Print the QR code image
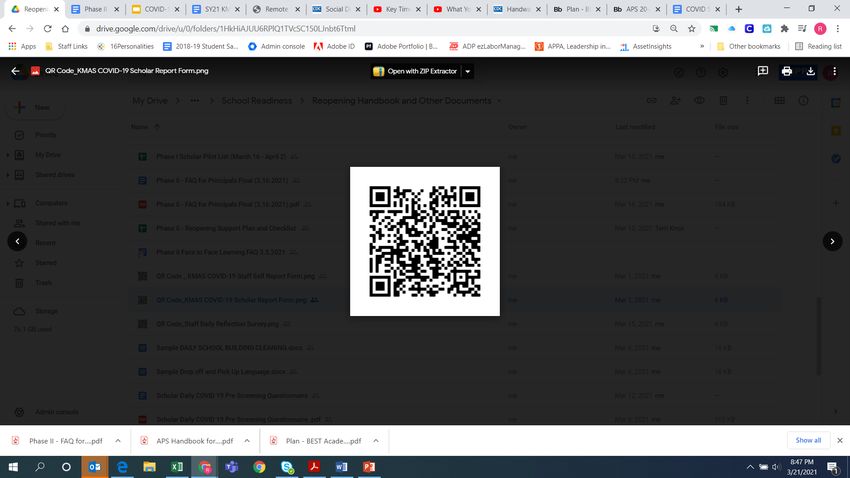Image resolution: width=850 pixels, height=478 pixels. (x=787, y=71)
